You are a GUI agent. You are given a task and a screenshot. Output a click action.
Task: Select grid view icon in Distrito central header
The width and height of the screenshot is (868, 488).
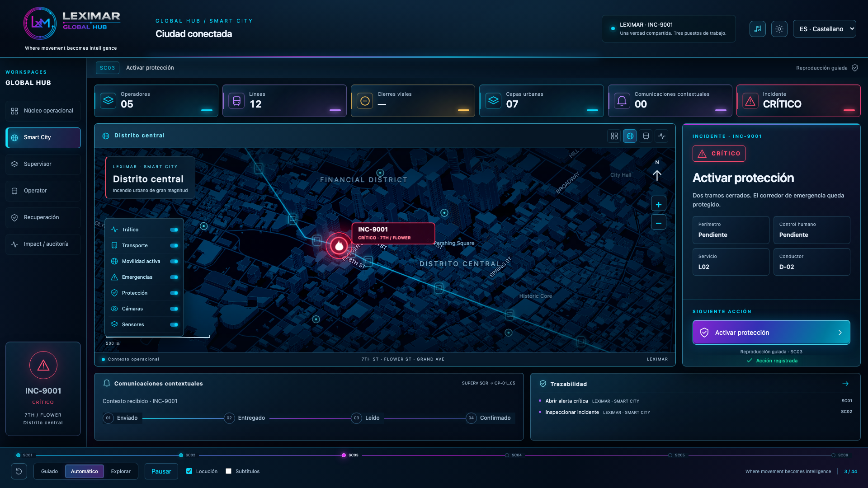(614, 136)
